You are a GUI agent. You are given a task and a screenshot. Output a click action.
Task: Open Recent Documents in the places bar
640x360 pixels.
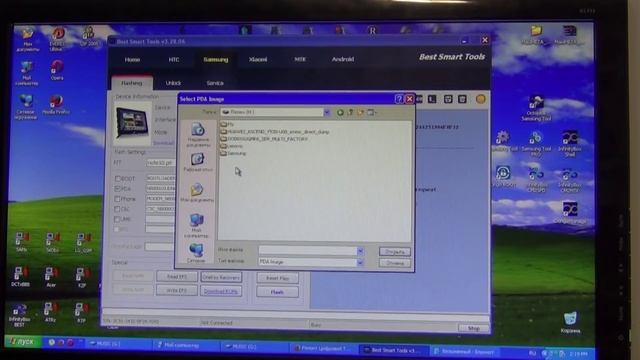(198, 135)
